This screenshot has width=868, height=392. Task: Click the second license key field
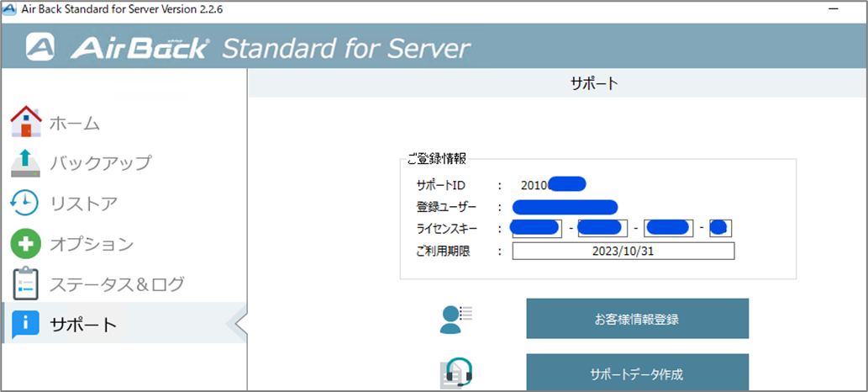602,228
